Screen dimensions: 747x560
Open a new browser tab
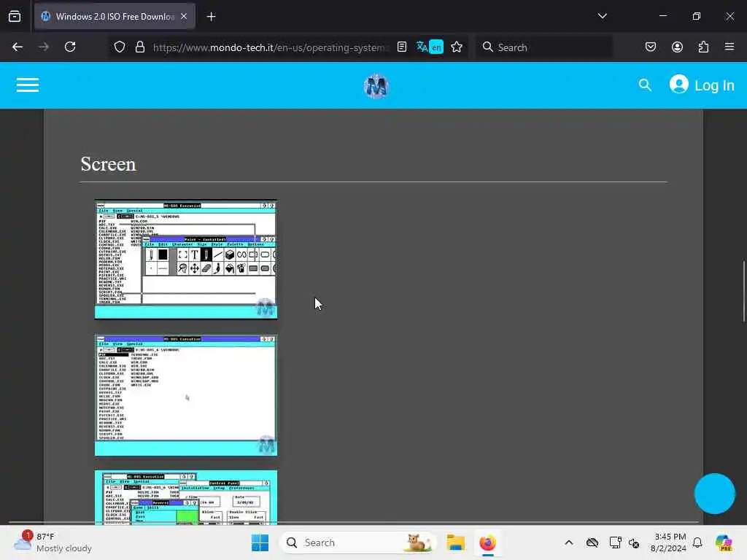point(211,17)
